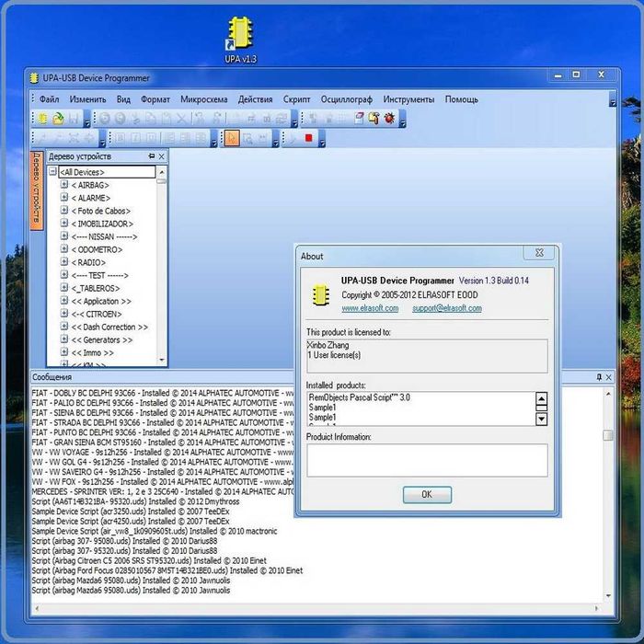Click inside the Product Information box

coord(427,460)
